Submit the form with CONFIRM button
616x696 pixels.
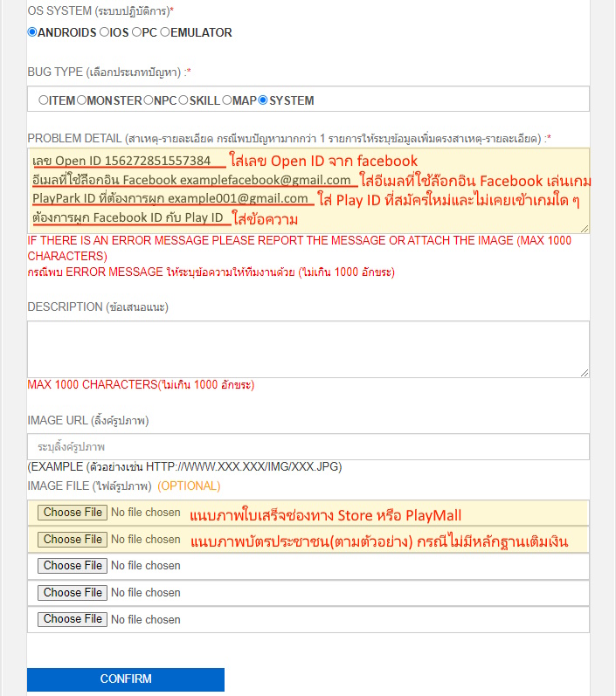(x=126, y=679)
